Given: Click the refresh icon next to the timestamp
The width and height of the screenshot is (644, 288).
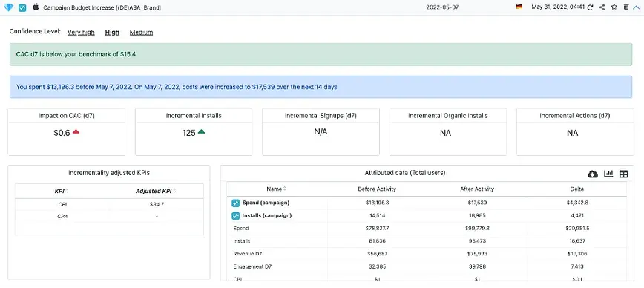Looking at the screenshot, I should pyautogui.click(x=590, y=7).
